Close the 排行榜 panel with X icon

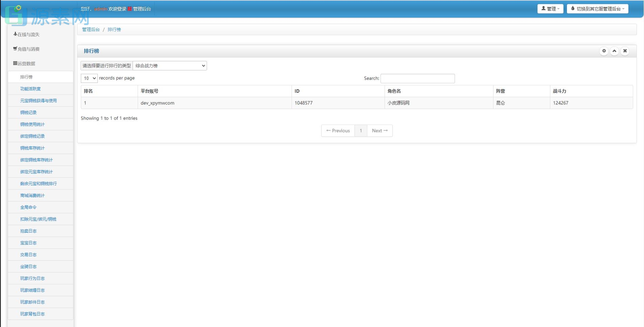[625, 51]
